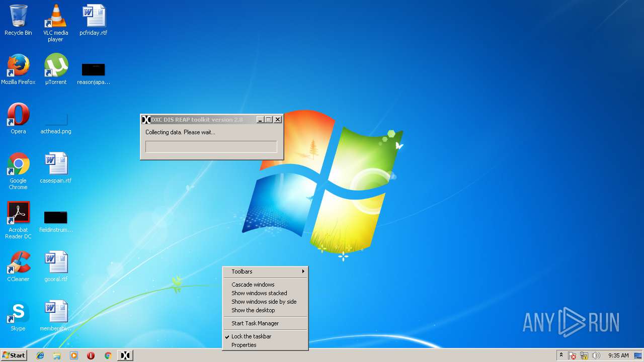The height and width of the screenshot is (362, 644).
Task: Open Acrobat Reader DC shortcut
Action: coord(18,220)
